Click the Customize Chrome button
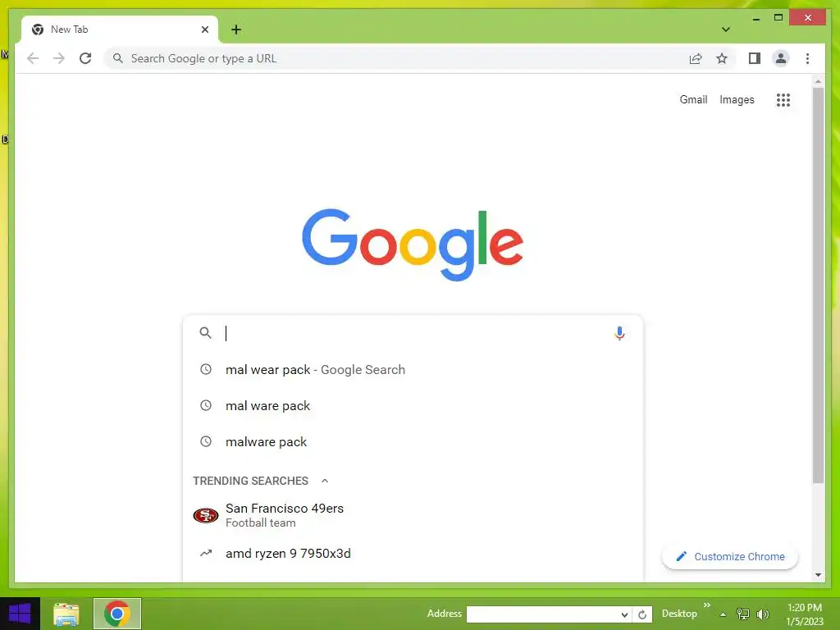 click(x=729, y=557)
